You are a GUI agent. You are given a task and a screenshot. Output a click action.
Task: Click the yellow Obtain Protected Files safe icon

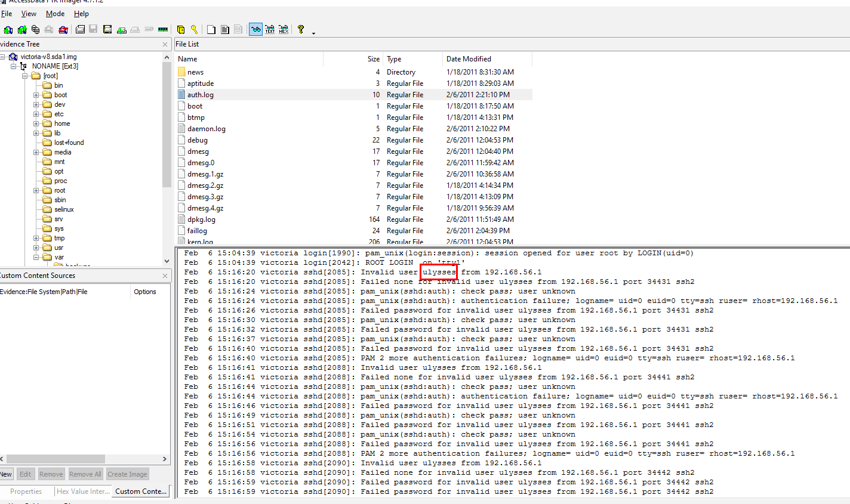(180, 29)
